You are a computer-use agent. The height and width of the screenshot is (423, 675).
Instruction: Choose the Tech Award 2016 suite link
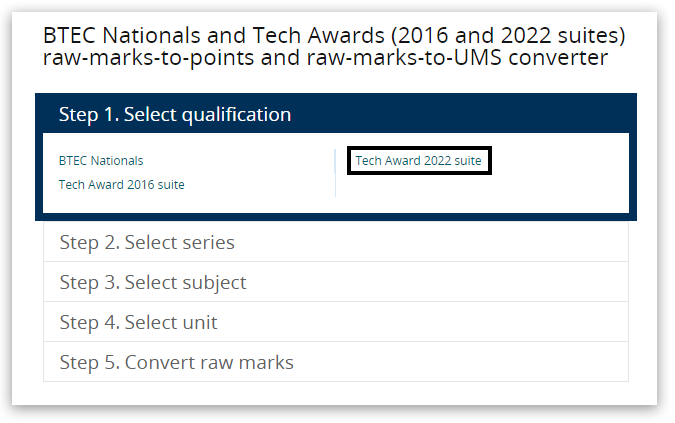121,184
